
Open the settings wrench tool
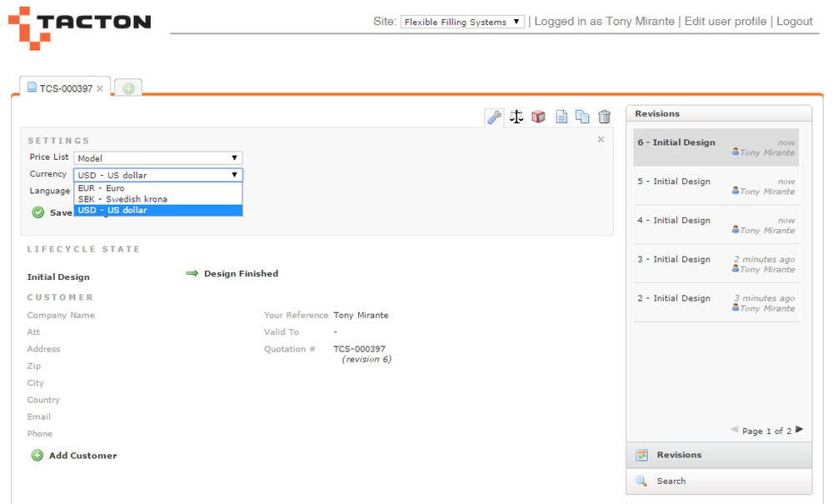coord(493,117)
